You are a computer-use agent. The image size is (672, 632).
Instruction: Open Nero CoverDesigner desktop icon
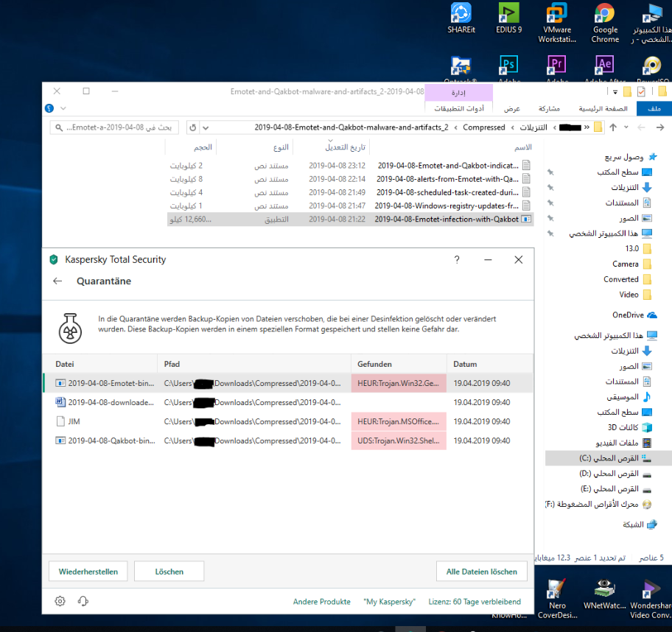[557, 598]
